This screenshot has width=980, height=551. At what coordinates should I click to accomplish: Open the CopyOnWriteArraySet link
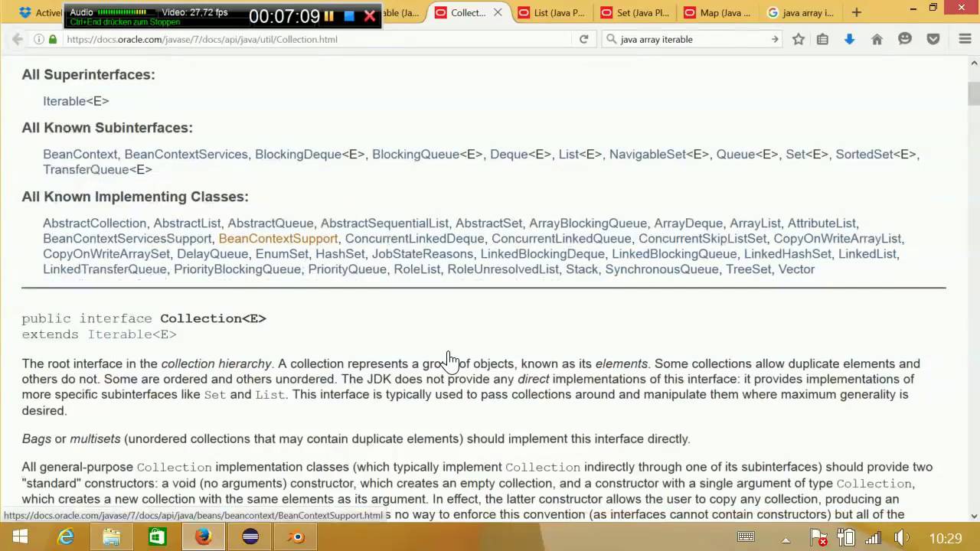106,254
